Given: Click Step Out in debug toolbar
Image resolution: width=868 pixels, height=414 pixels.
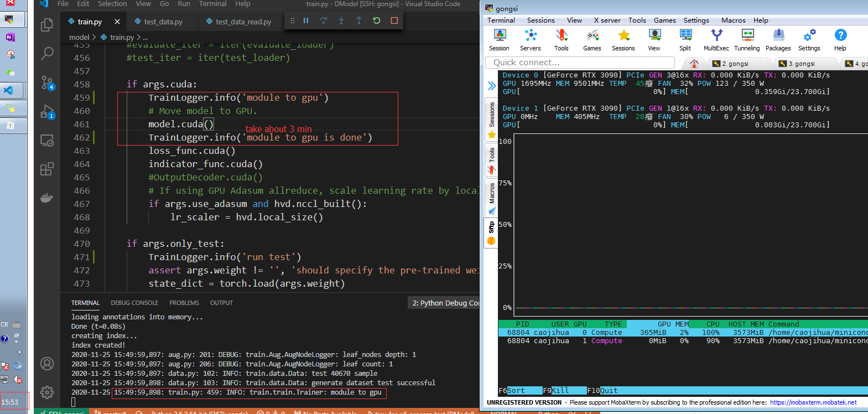Looking at the screenshot, I should pos(359,21).
